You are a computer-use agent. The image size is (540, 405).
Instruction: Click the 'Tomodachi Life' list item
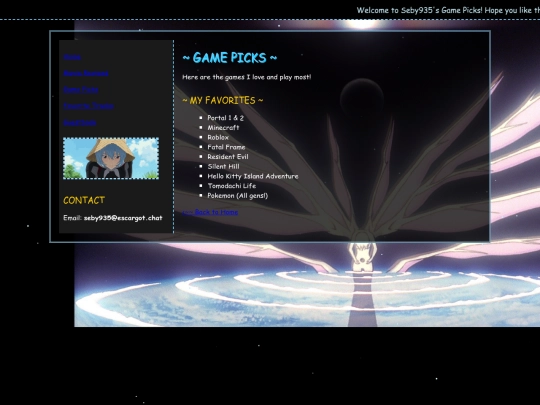click(x=232, y=186)
